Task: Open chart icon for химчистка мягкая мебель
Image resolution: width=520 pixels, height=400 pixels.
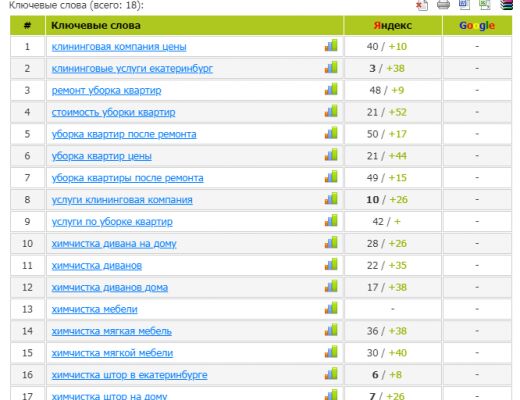Action: pyautogui.click(x=331, y=330)
